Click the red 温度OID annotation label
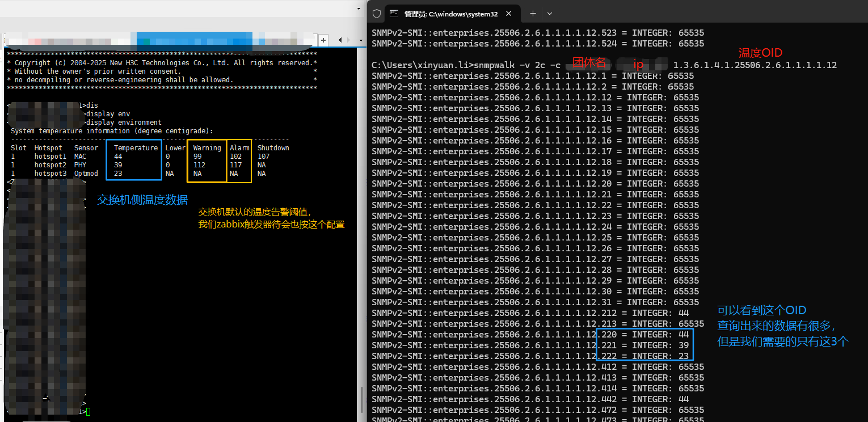Image resolution: width=868 pixels, height=422 pixels. [760, 53]
